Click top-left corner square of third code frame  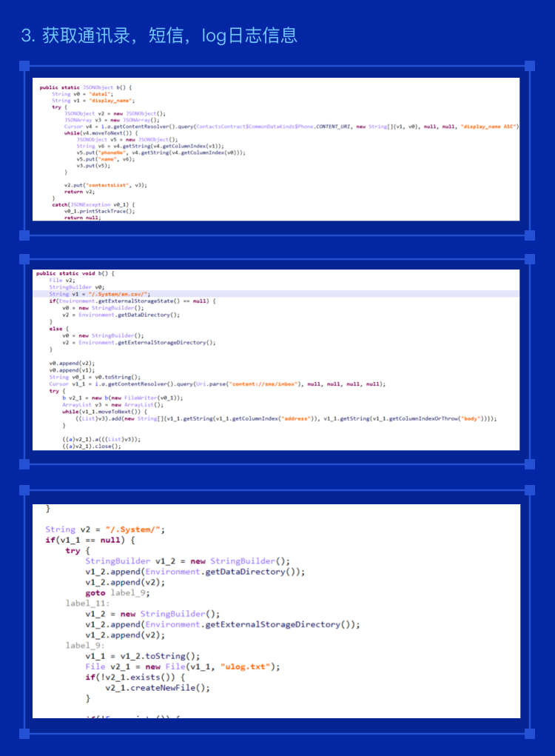24,489
